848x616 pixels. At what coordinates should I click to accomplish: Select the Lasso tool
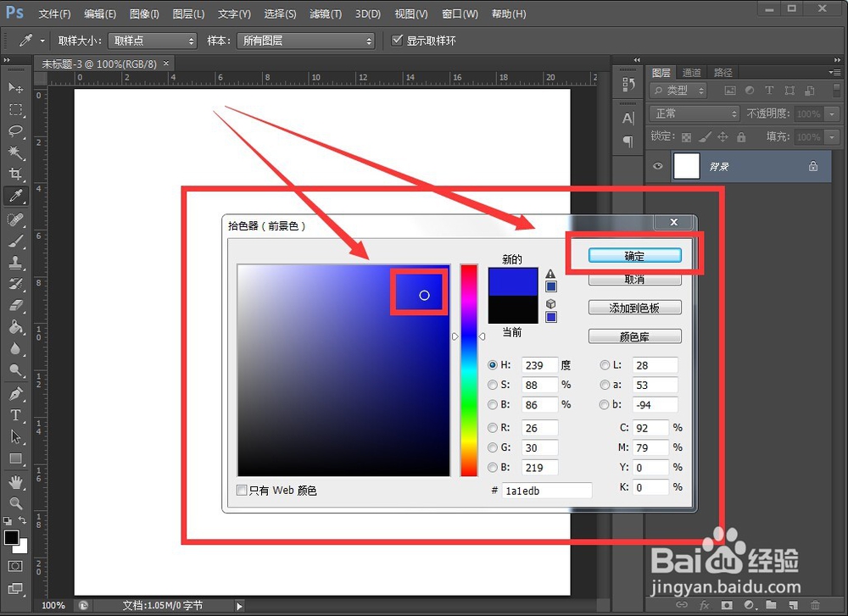click(15, 131)
